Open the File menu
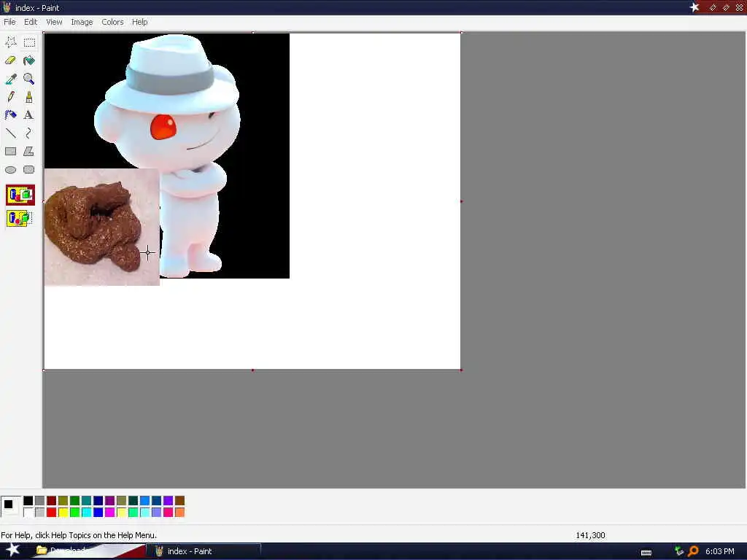 pyautogui.click(x=9, y=22)
